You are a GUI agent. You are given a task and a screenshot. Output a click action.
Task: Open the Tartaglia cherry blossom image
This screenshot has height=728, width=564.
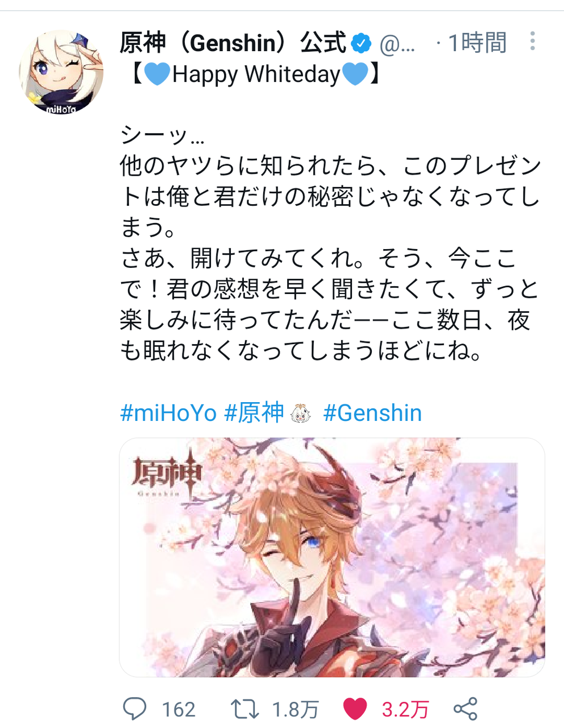332,557
